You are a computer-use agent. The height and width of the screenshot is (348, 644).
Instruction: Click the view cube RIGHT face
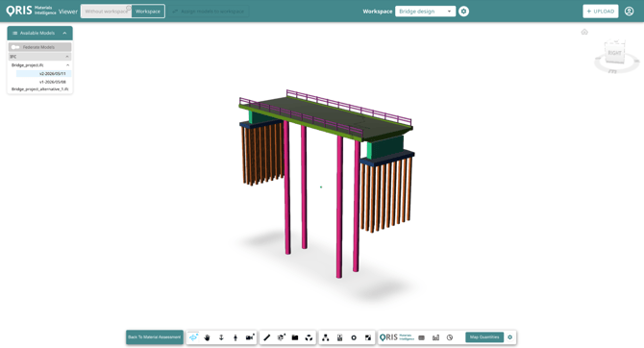(x=614, y=53)
